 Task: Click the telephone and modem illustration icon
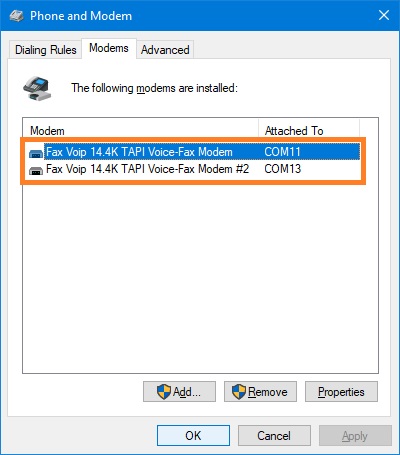37,88
